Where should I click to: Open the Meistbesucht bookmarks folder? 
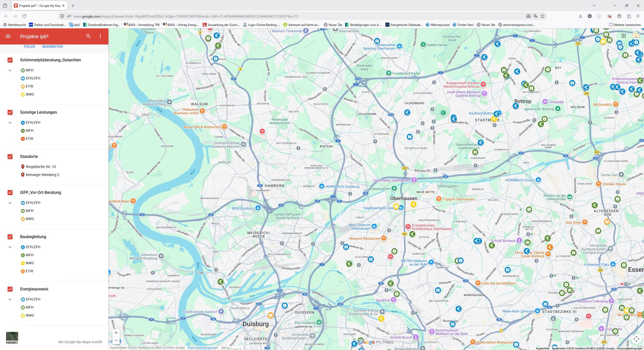click(14, 25)
